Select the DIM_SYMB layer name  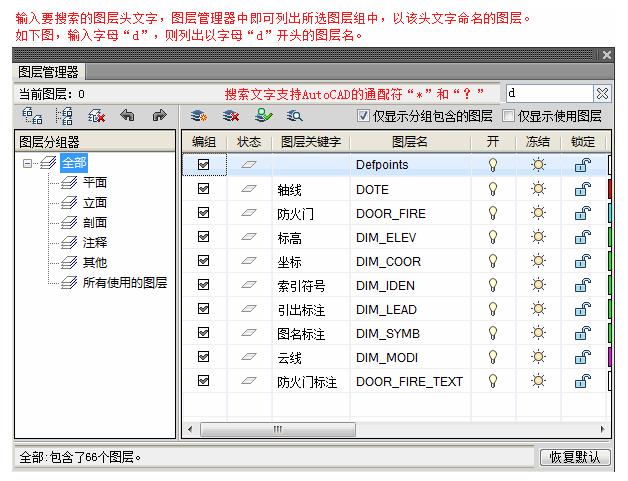coord(388,334)
